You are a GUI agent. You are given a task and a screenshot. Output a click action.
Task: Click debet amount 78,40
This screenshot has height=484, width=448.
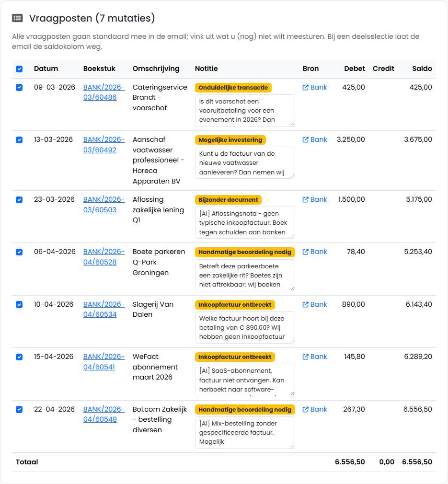(x=356, y=252)
